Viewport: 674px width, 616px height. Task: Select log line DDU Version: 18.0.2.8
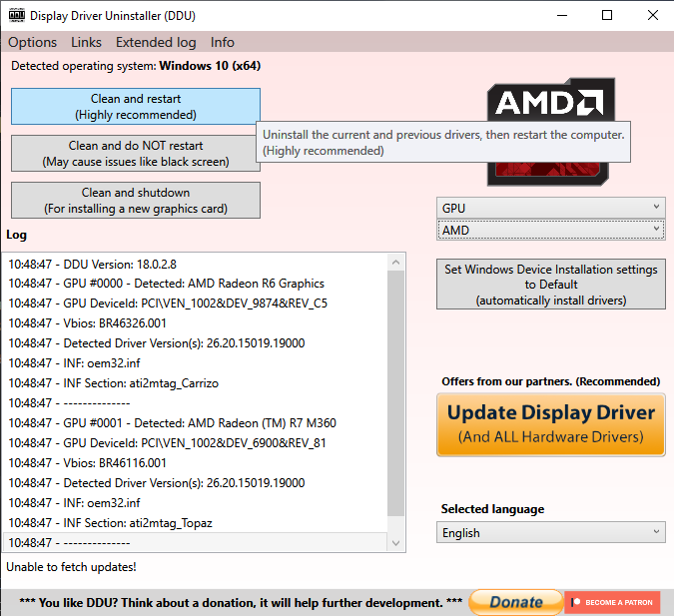click(195, 264)
